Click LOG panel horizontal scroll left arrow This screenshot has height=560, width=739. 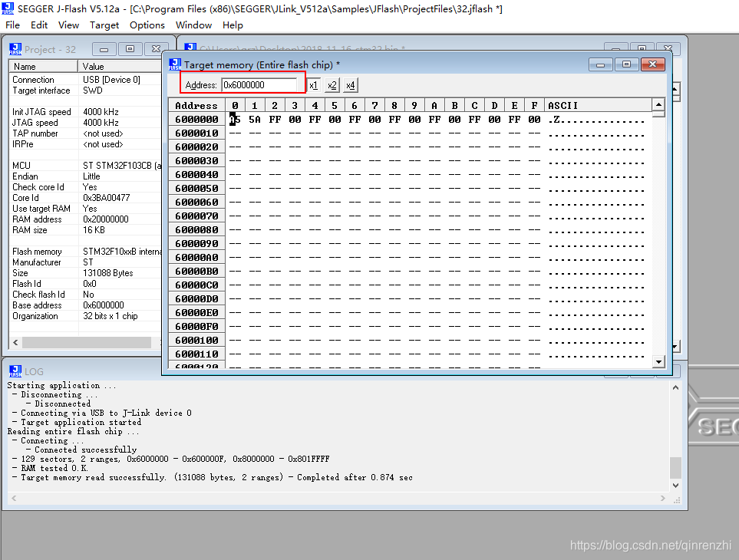14,499
